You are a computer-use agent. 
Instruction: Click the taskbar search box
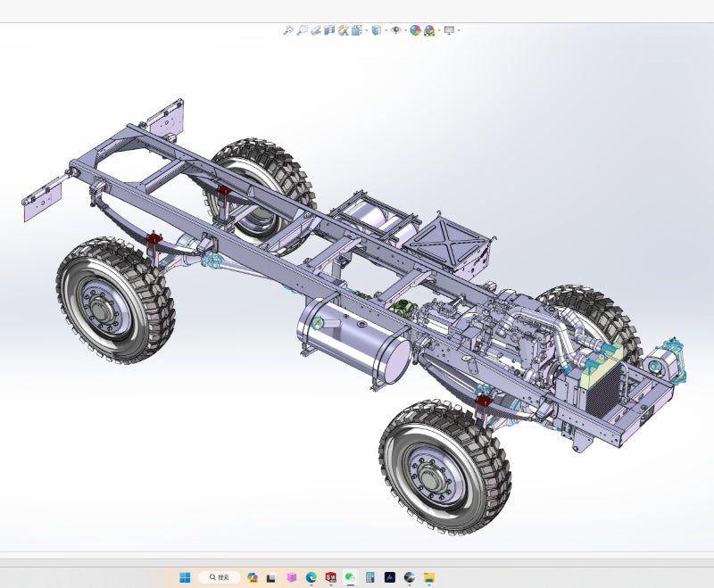[219, 577]
